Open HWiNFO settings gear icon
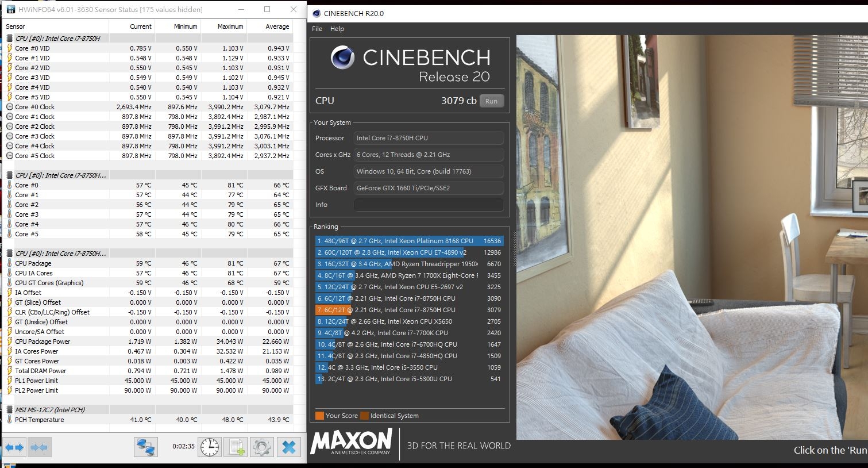868x468 pixels. click(x=262, y=447)
